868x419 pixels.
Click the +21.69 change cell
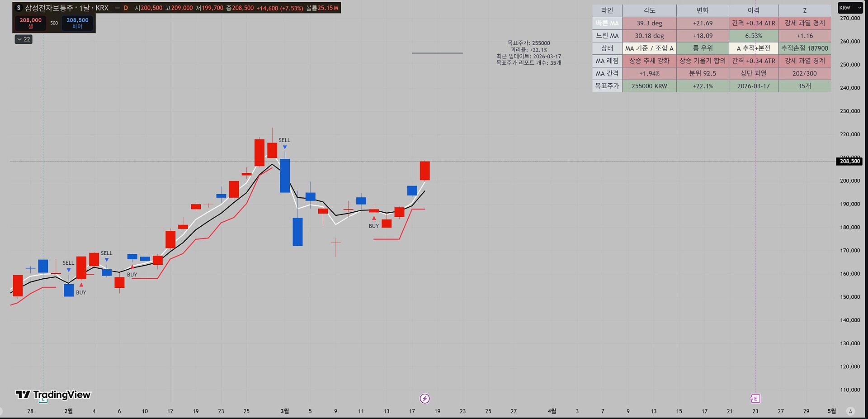(x=703, y=23)
